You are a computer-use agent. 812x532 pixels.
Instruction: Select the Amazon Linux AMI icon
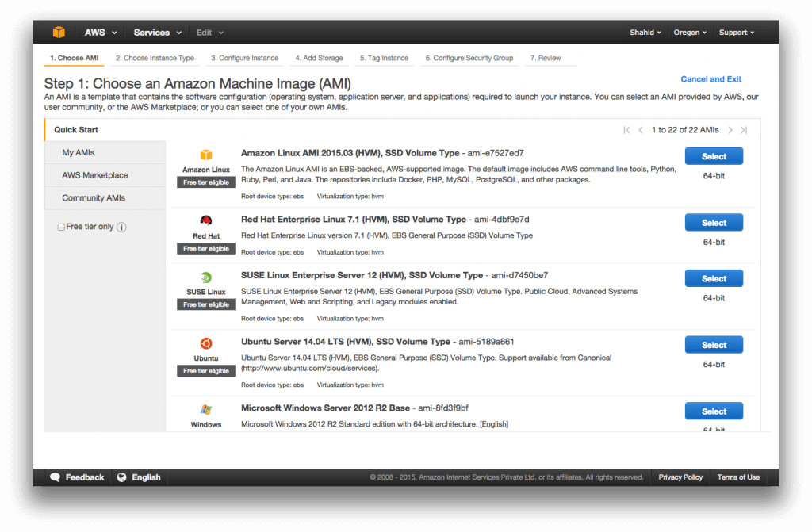coord(205,155)
